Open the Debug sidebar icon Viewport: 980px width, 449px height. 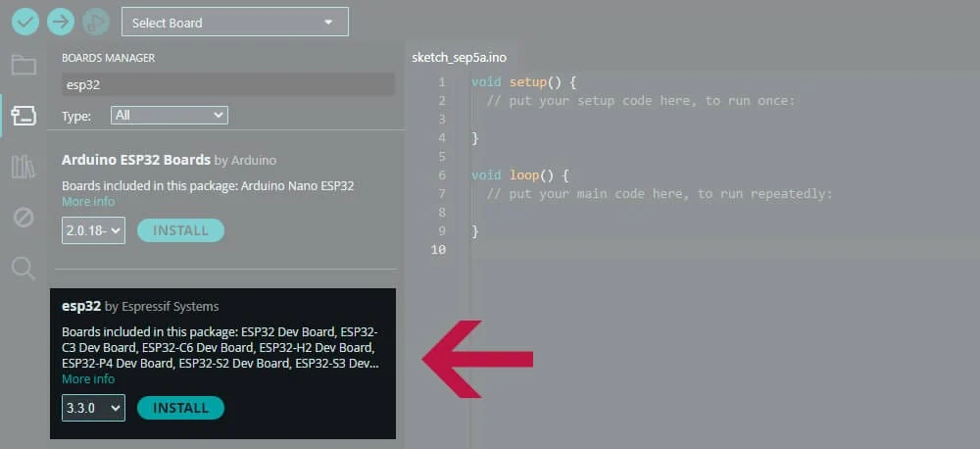24,218
